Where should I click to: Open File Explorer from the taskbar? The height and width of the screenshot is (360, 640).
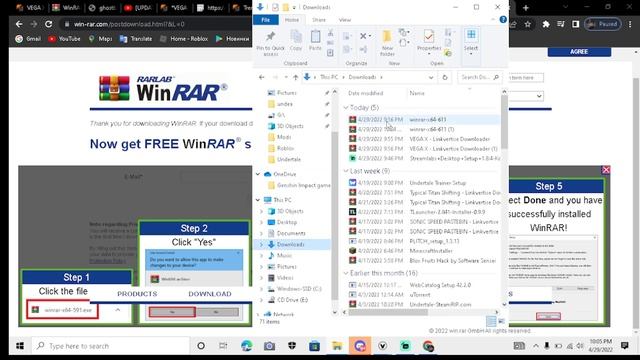tap(337, 346)
